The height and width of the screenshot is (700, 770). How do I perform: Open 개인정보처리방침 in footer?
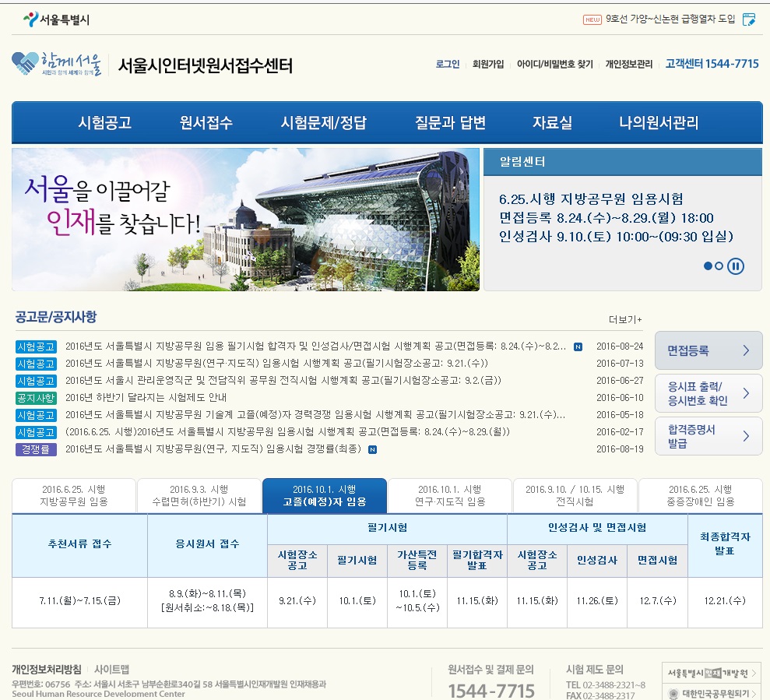pyautogui.click(x=47, y=669)
